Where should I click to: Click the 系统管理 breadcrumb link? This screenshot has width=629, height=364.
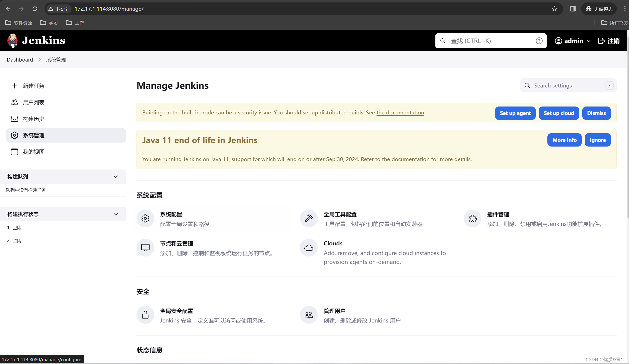click(56, 60)
